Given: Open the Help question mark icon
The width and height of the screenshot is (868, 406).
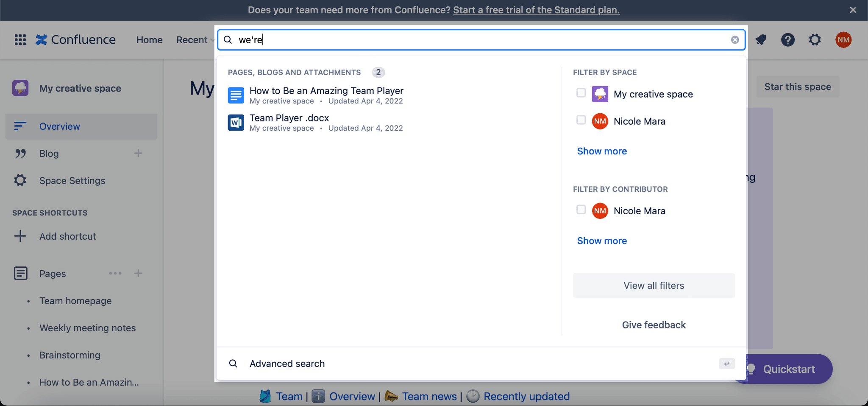Looking at the screenshot, I should coord(788,39).
